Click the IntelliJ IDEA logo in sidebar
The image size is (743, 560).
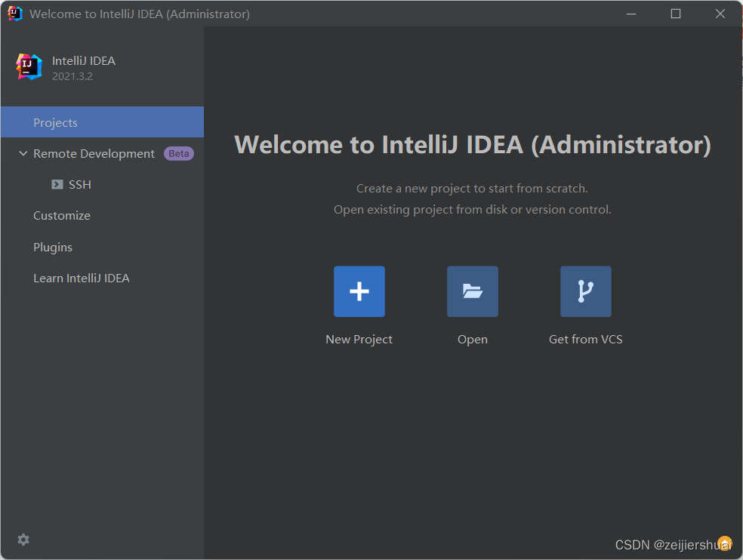tap(29, 67)
